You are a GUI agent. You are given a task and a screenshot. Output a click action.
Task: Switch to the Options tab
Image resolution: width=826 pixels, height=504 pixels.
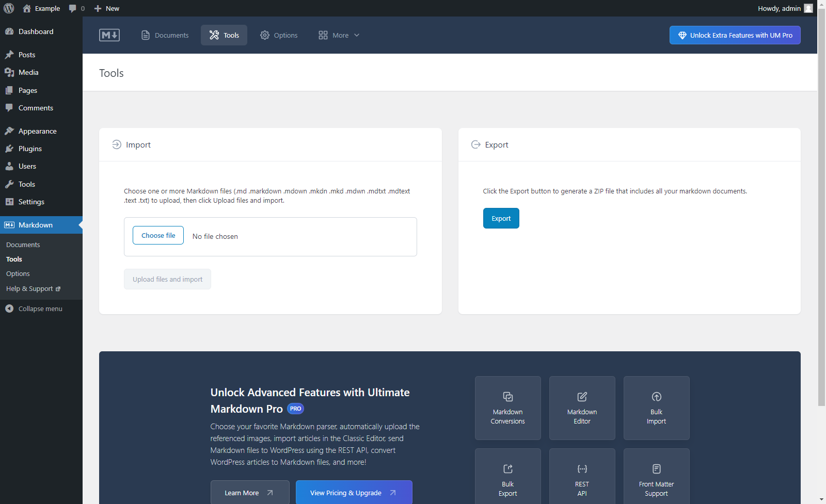click(x=279, y=35)
